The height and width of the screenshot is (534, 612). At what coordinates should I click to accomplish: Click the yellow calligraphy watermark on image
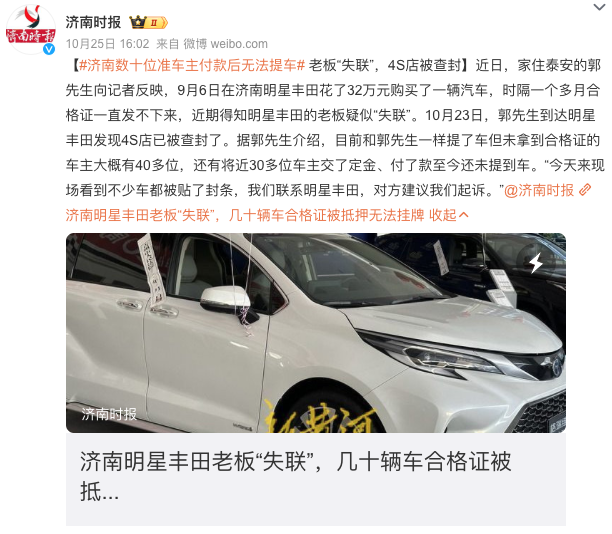coord(320,418)
